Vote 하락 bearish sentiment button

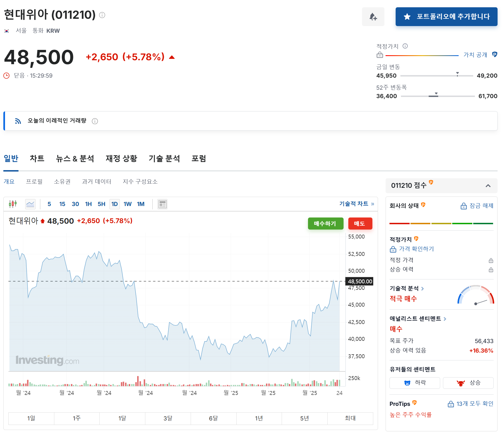[415, 383]
